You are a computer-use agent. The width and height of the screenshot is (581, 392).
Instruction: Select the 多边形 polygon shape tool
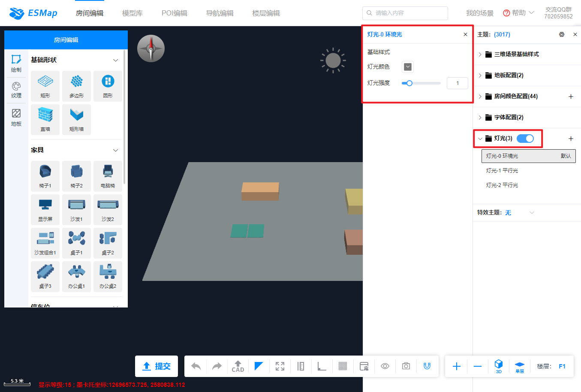pyautogui.click(x=76, y=86)
